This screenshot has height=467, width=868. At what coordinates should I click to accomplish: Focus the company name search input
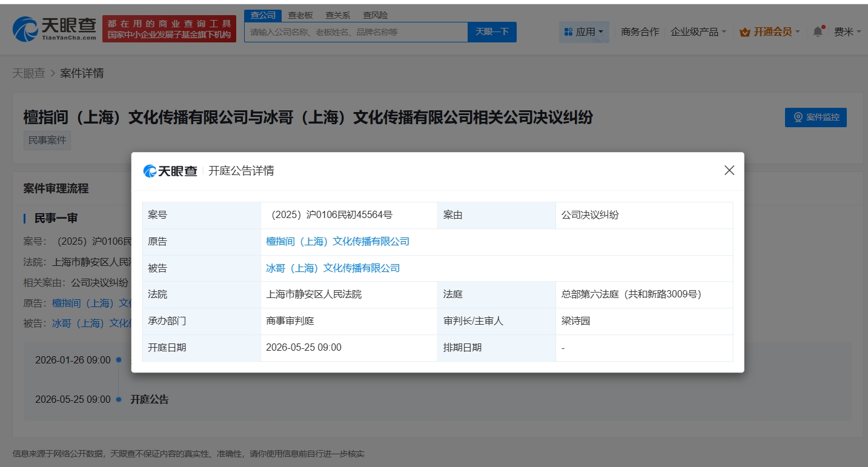(356, 32)
